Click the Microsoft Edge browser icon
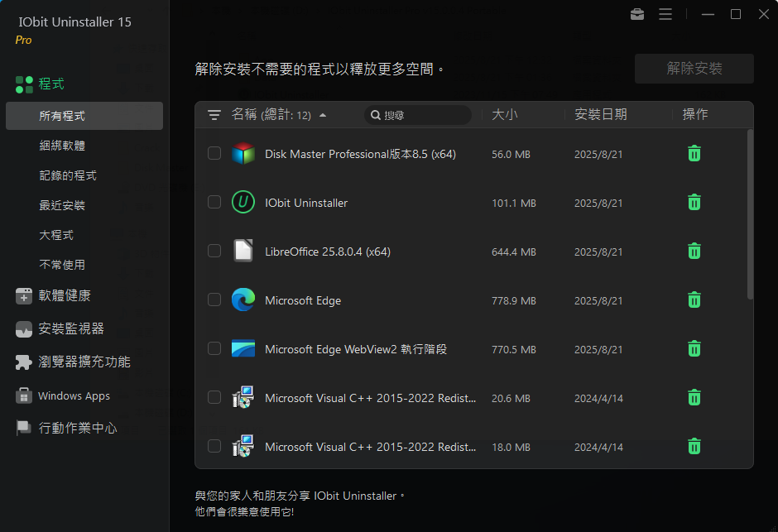This screenshot has height=532, width=778. [243, 300]
